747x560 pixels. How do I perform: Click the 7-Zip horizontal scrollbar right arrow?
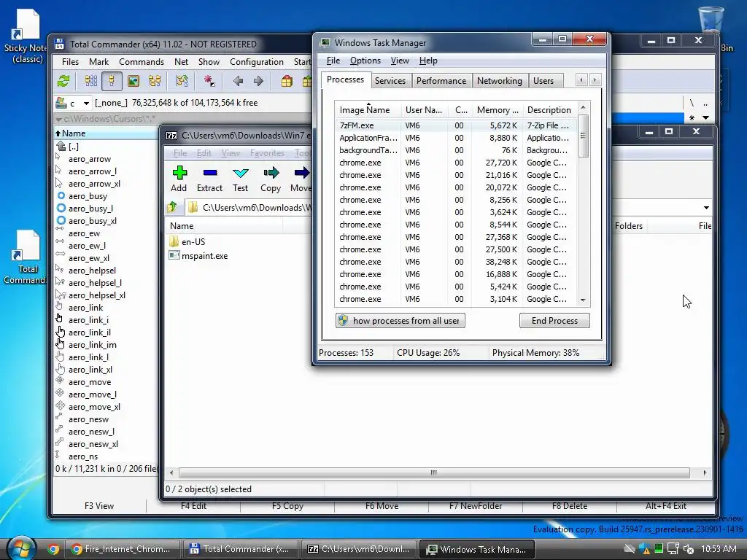tap(705, 472)
